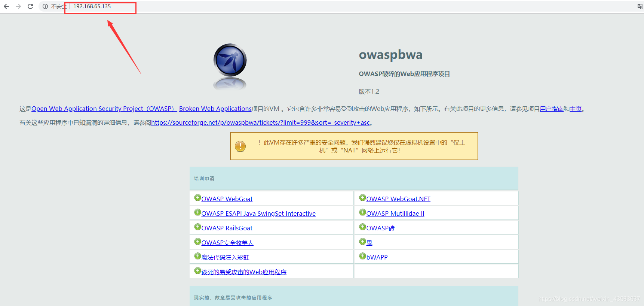Open the OWASP安全牧羊人 link
Viewport: 644px width, 306px height.
click(227, 243)
